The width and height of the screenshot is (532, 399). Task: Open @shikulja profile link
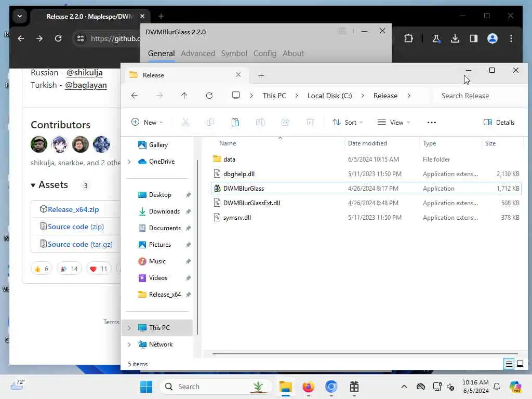[85, 73]
